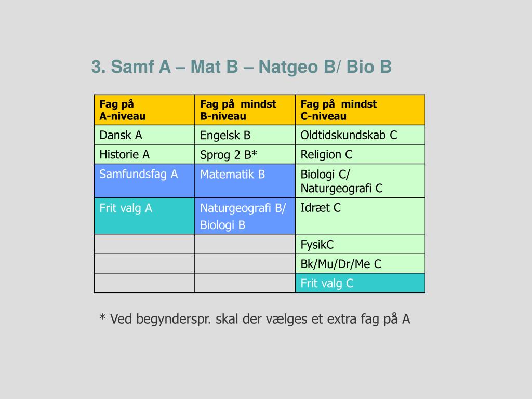Viewport: 532px width, 399px height.
Task: Select the teal Frit valg C cell
Action: pyautogui.click(x=360, y=283)
